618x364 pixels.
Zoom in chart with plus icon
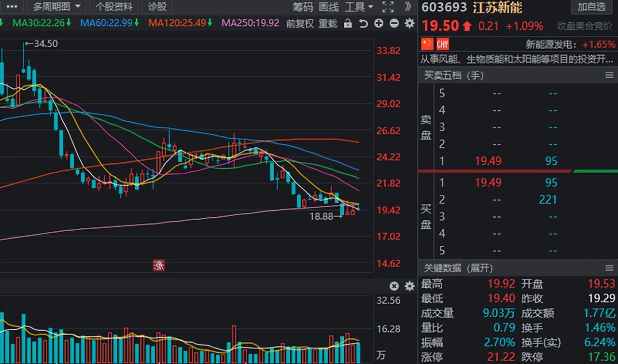(x=379, y=23)
